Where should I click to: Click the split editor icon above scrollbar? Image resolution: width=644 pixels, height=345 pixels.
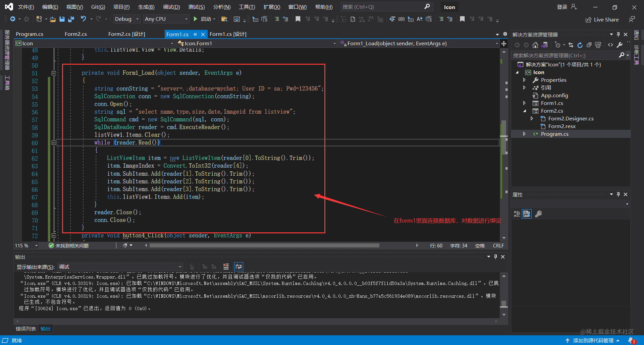504,44
